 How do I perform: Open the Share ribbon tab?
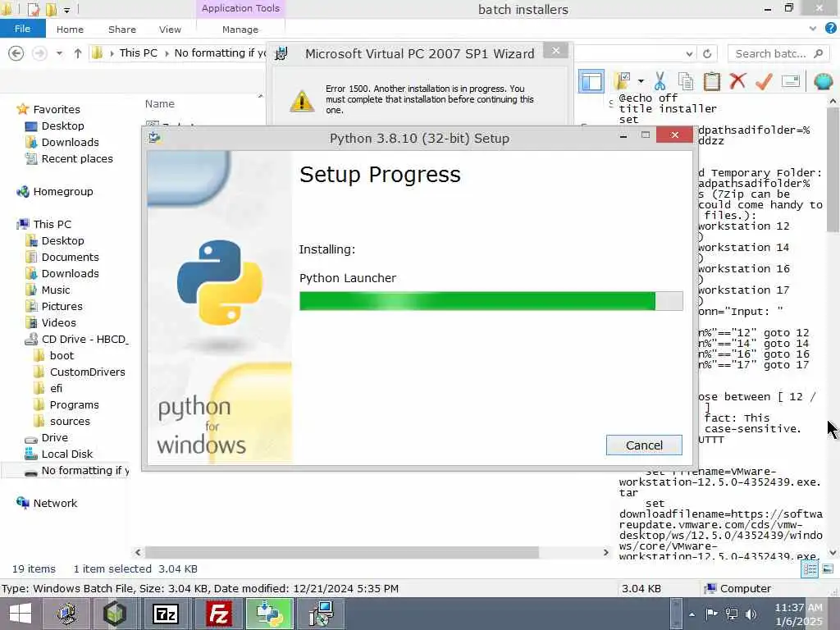(122, 30)
